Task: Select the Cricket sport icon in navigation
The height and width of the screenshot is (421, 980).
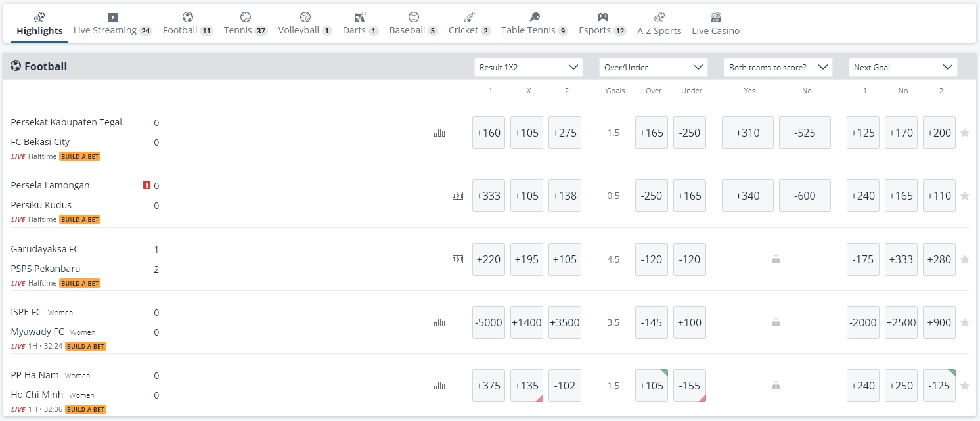Action: pos(469,17)
